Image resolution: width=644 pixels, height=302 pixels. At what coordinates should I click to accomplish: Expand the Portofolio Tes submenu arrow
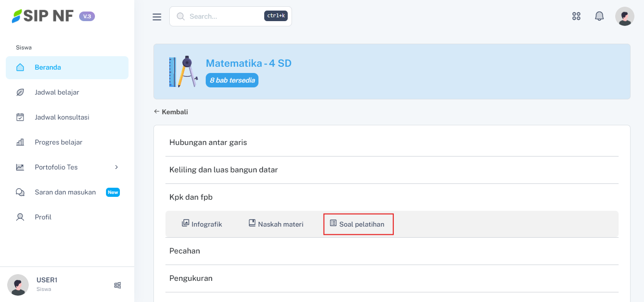116,167
